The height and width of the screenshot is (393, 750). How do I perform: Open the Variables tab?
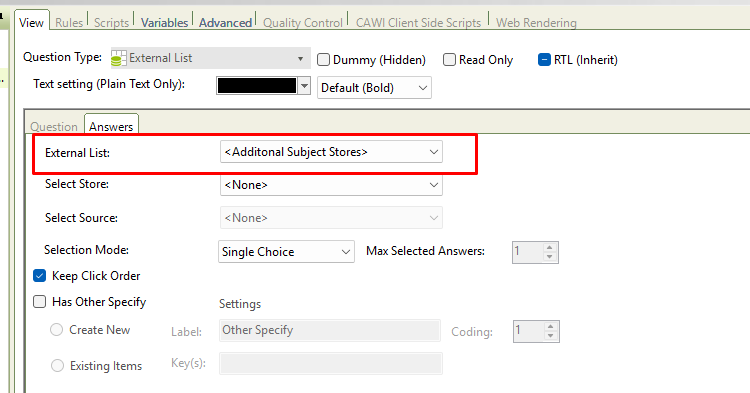164,22
